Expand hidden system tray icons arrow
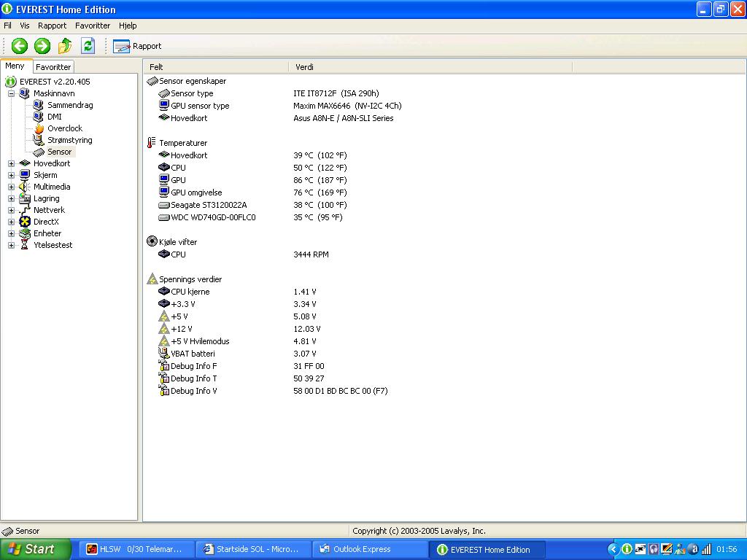 coord(613,550)
